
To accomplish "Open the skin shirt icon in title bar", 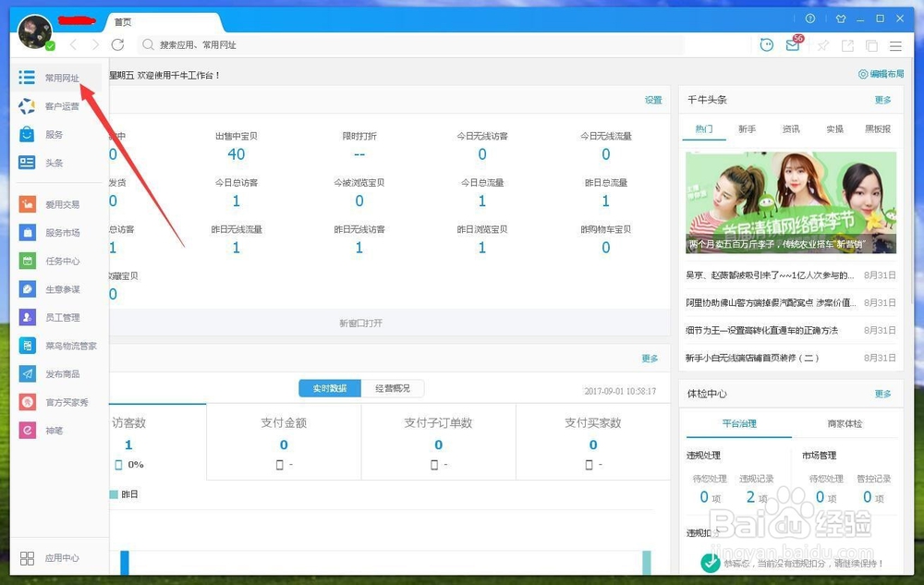I will tap(841, 18).
